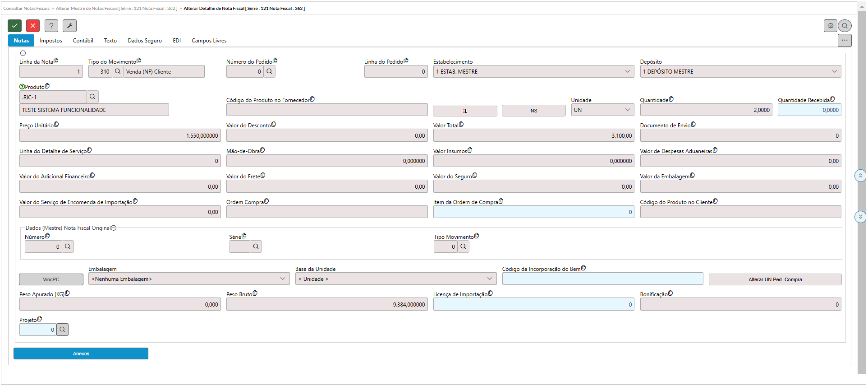
Task: Open help with the question mark icon
Action: pyautogui.click(x=51, y=26)
